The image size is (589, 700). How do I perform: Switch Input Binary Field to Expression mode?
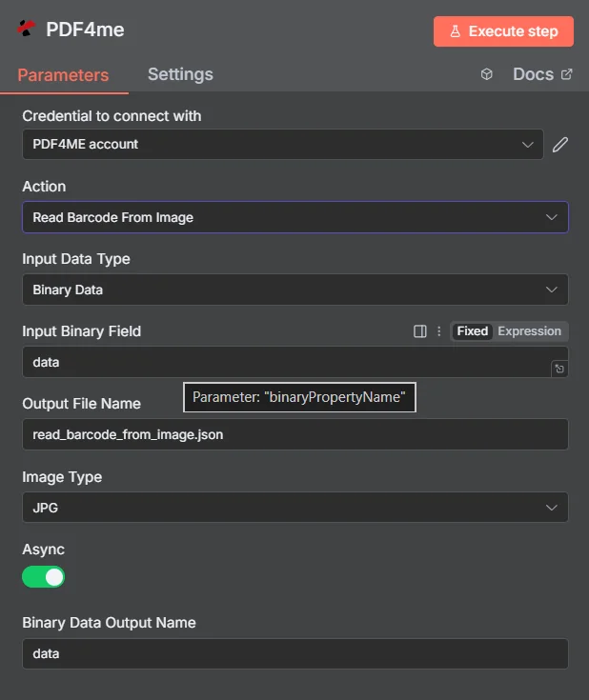[x=530, y=331]
